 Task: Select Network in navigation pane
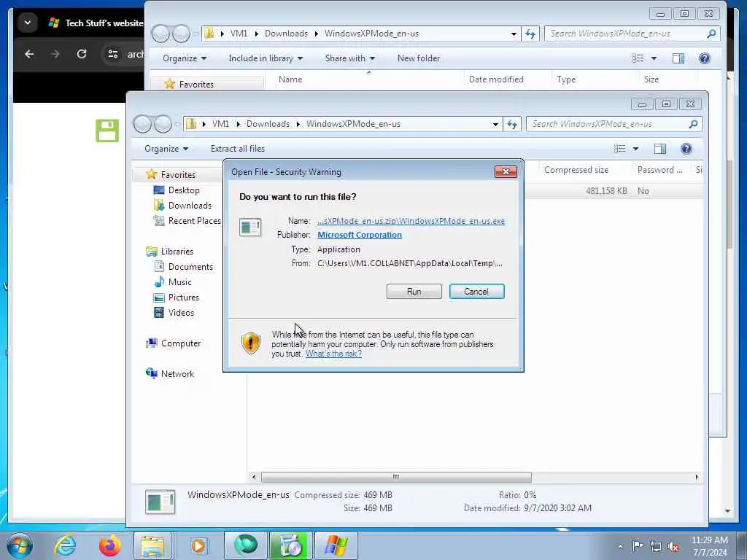[x=177, y=374]
